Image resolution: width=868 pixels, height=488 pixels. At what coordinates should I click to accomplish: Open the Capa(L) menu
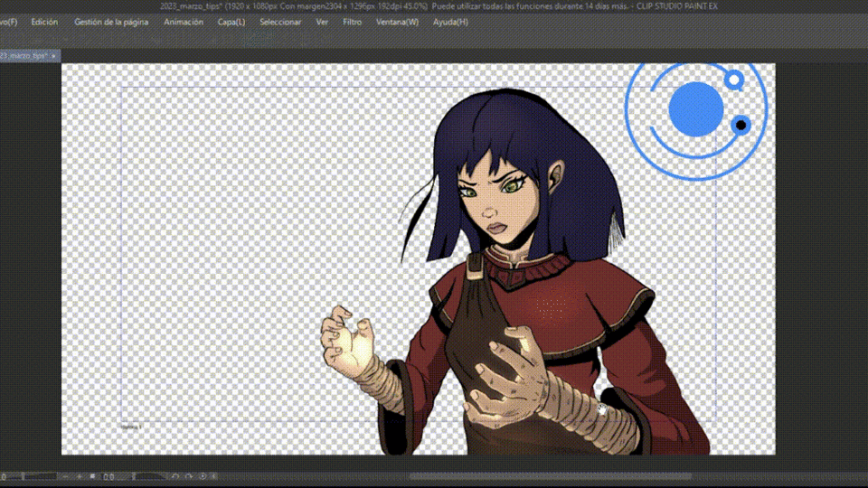click(231, 22)
